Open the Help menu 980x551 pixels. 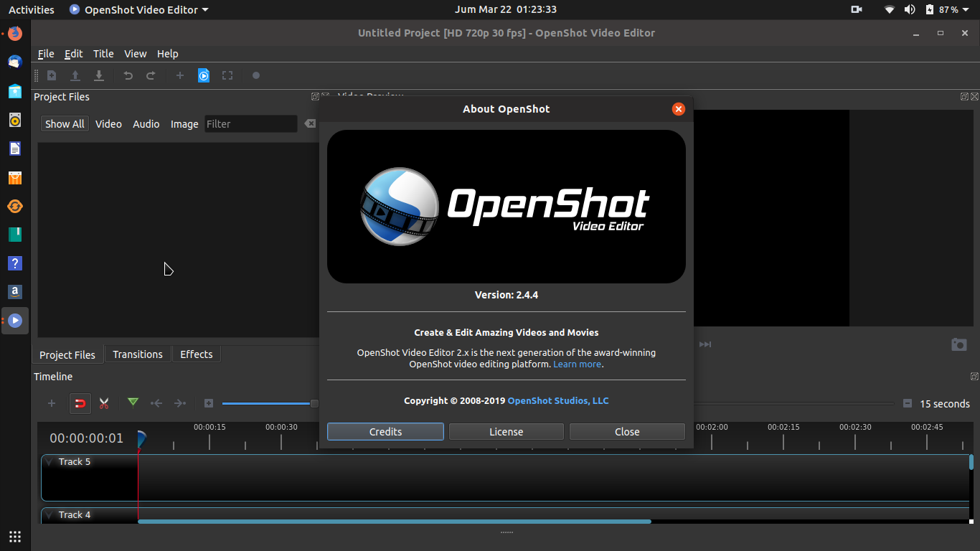(x=167, y=54)
